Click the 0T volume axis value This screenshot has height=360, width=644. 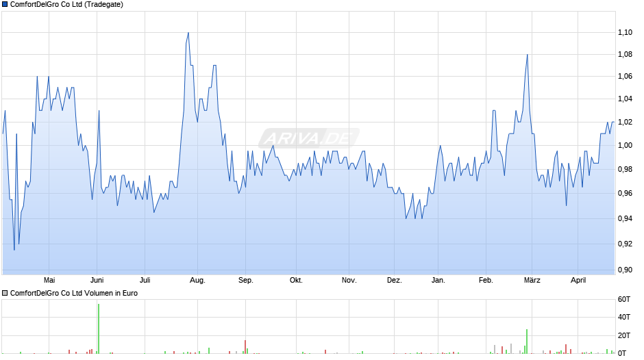coord(622,353)
